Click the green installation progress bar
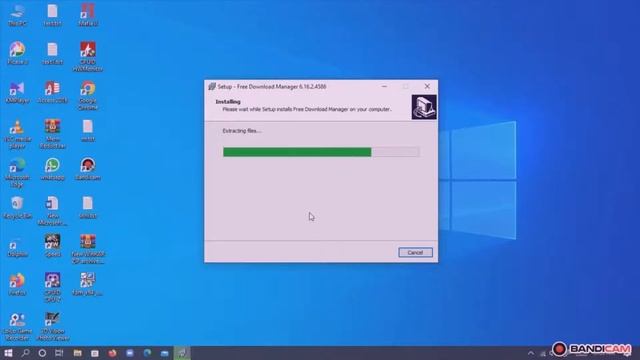The height and width of the screenshot is (360, 640). click(x=321, y=152)
